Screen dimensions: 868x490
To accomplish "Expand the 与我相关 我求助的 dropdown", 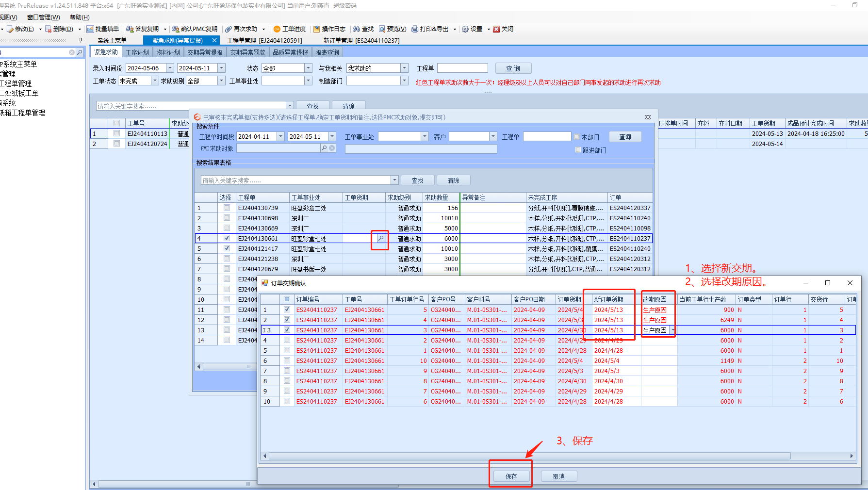I will (404, 68).
